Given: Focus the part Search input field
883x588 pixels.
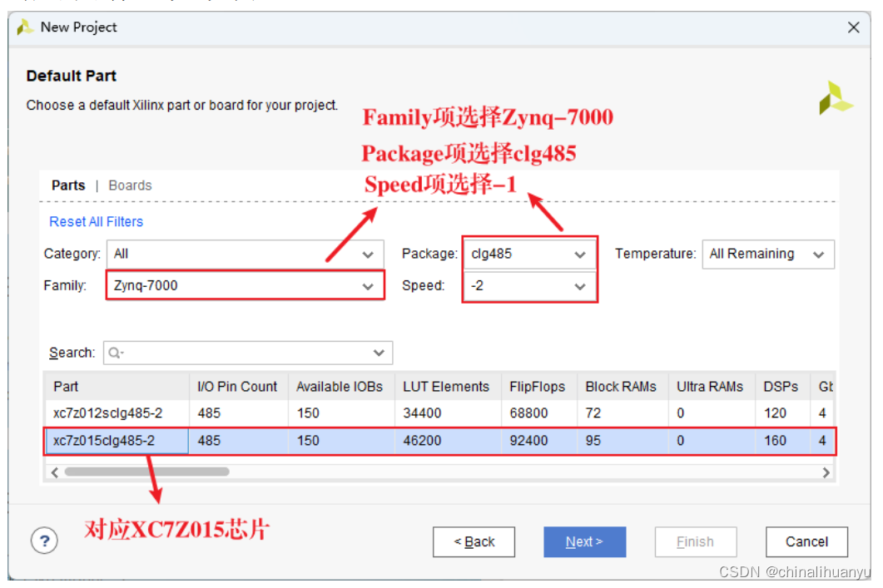Looking at the screenshot, I should coord(248,353).
